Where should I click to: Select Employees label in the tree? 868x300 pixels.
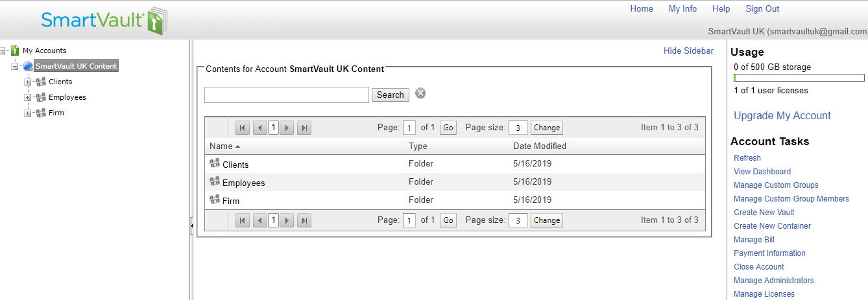pyautogui.click(x=67, y=97)
